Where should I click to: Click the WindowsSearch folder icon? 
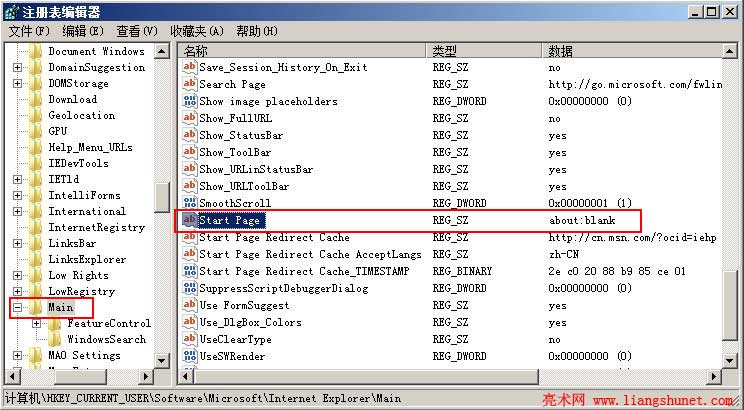pyautogui.click(x=55, y=340)
